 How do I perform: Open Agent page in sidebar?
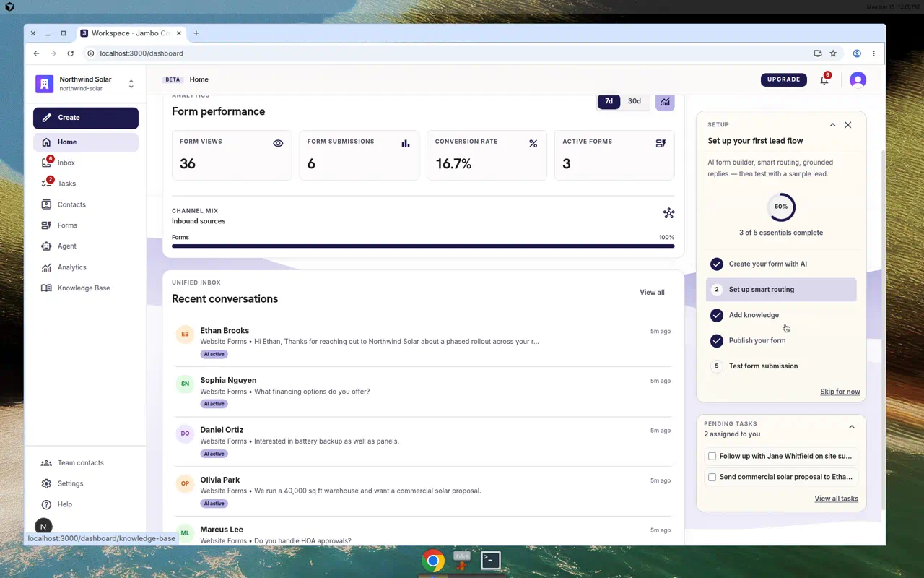pos(86,246)
